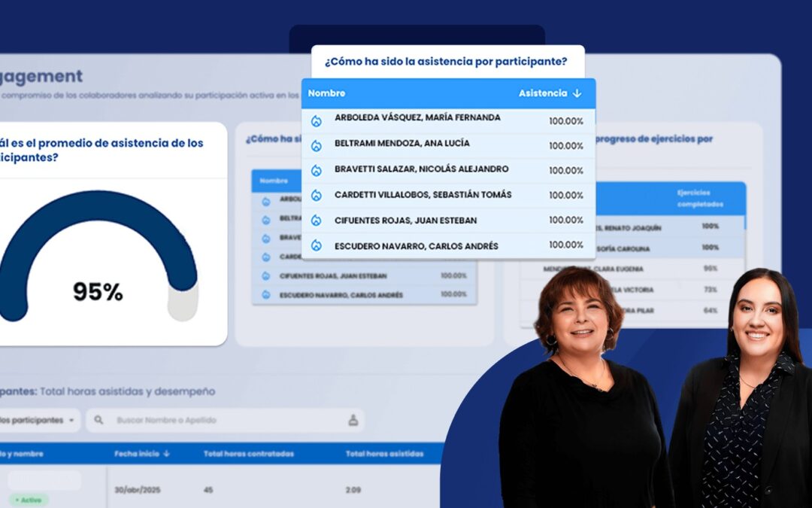The width and height of the screenshot is (812, 508).
Task: Click the Fecha inicio column header label
Action: [x=137, y=454]
